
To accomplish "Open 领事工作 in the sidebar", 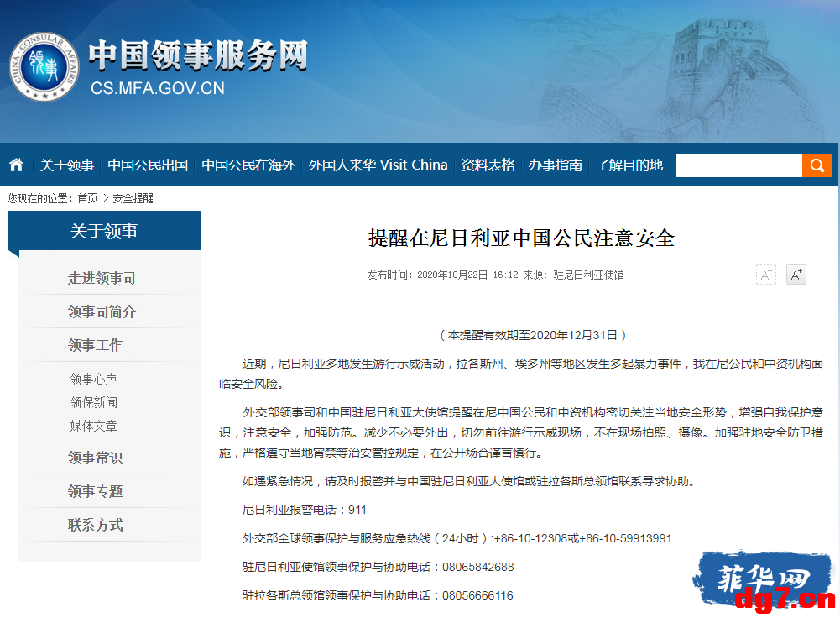I will (x=95, y=345).
